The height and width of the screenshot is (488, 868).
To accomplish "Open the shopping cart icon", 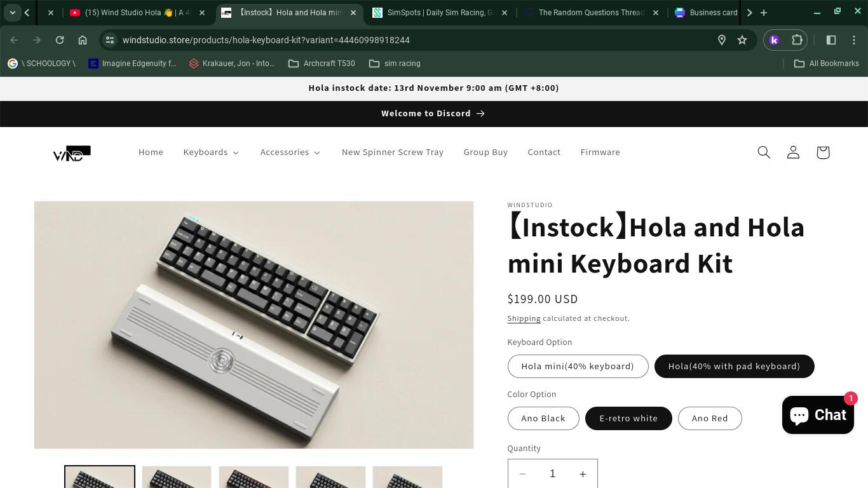I will coord(823,152).
